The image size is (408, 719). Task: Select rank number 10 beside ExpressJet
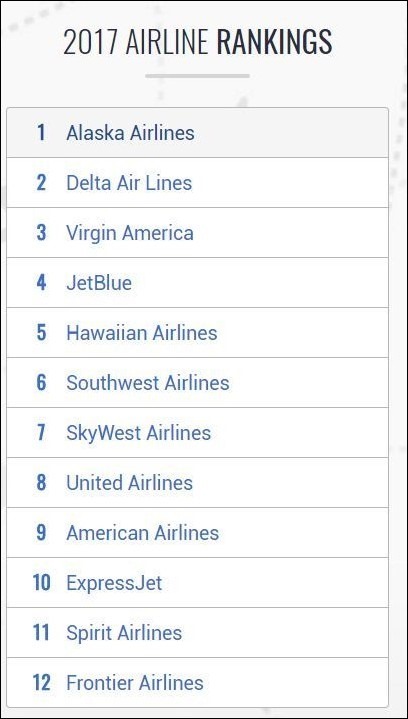[41, 583]
